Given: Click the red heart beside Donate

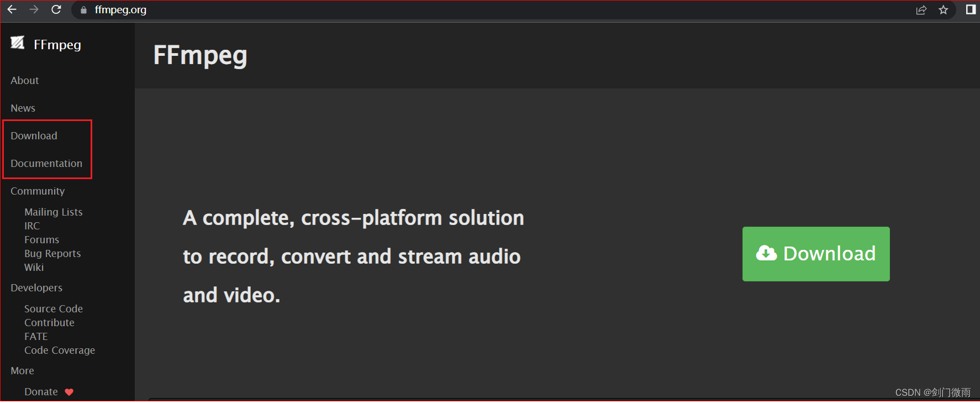Looking at the screenshot, I should (x=69, y=392).
